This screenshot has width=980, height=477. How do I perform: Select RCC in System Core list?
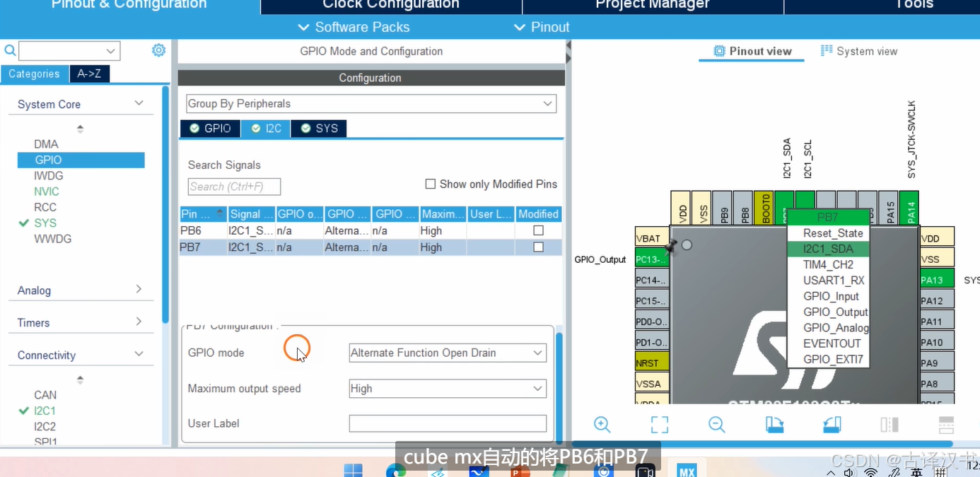tap(45, 207)
